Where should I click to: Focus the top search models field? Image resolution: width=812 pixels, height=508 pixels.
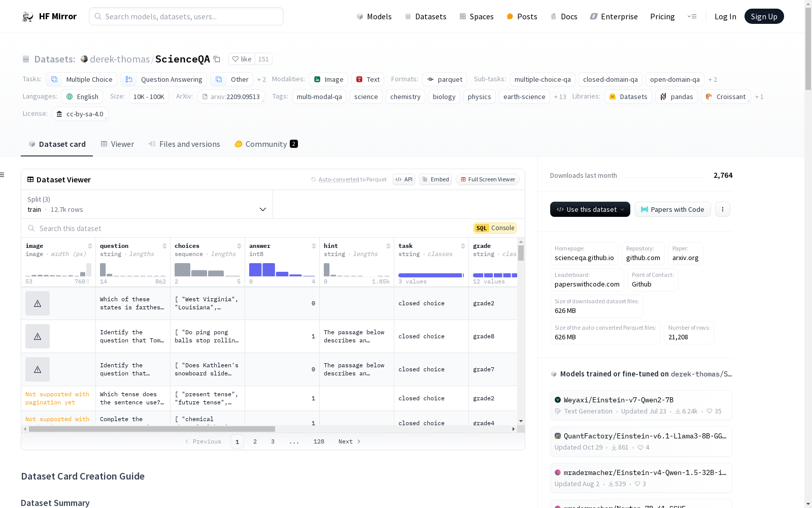coord(186,16)
